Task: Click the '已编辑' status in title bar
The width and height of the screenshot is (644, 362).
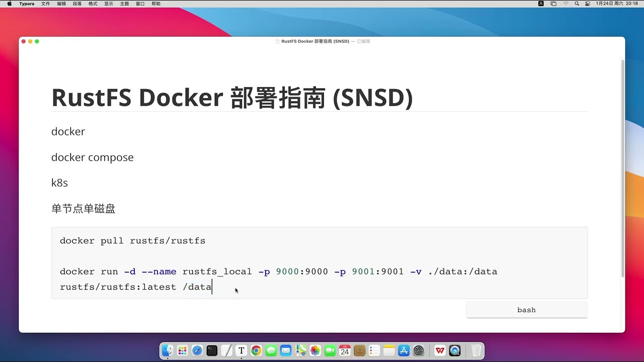Action: click(x=363, y=41)
